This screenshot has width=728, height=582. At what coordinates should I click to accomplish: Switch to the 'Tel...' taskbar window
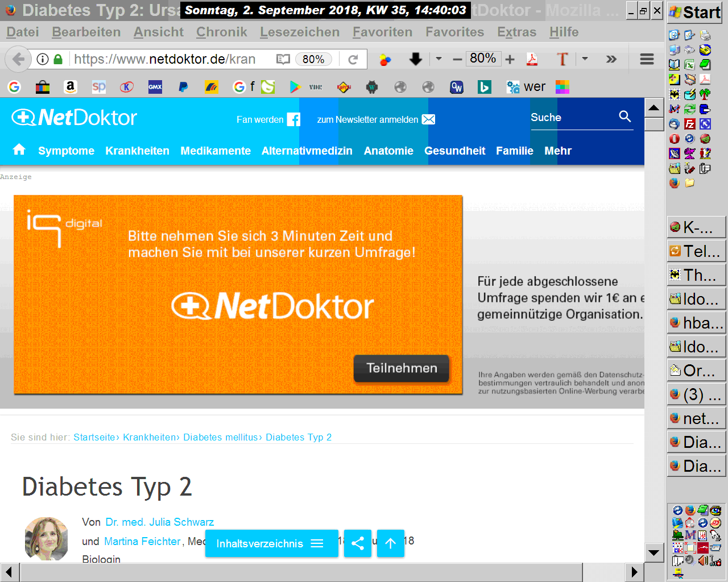point(696,251)
